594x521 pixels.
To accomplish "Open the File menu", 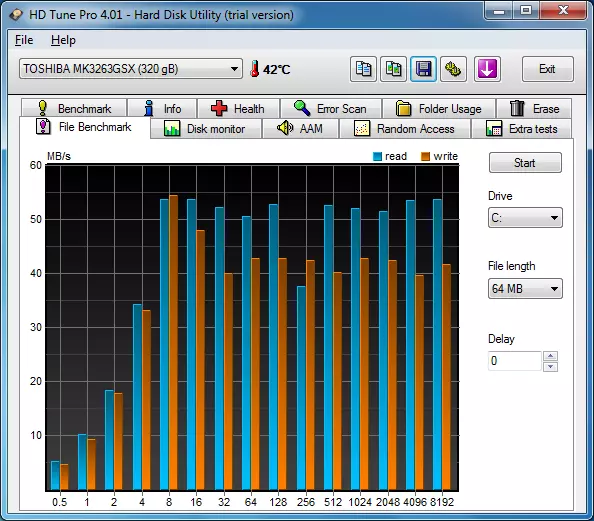I will point(24,40).
